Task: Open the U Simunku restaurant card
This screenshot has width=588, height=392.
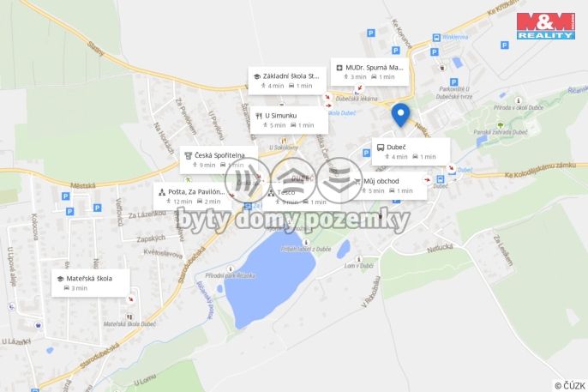Action: pos(289,120)
